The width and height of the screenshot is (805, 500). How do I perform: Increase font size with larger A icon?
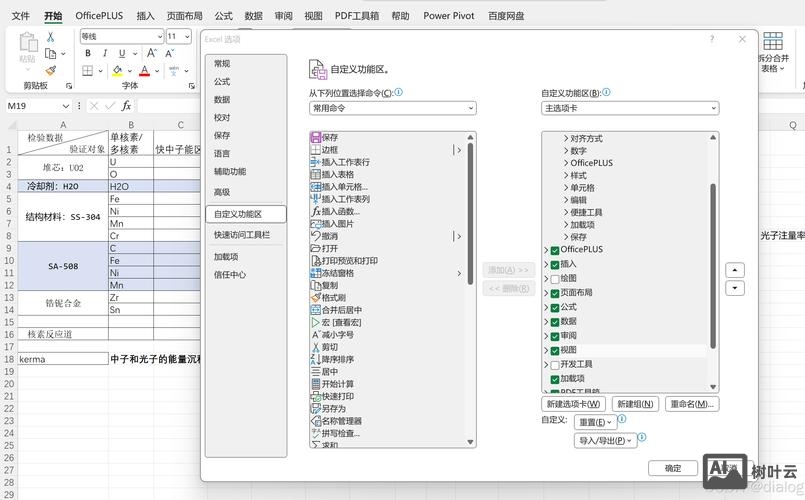(x=151, y=53)
